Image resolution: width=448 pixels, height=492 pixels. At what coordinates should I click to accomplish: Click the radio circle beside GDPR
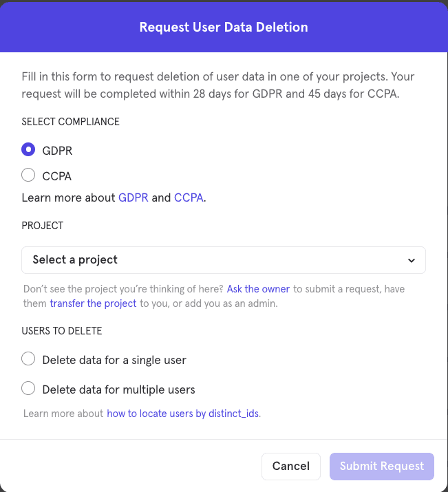click(28, 150)
